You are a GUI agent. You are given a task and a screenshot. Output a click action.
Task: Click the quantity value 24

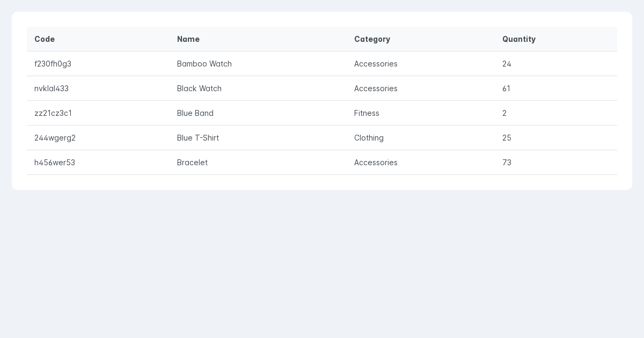pyautogui.click(x=507, y=64)
